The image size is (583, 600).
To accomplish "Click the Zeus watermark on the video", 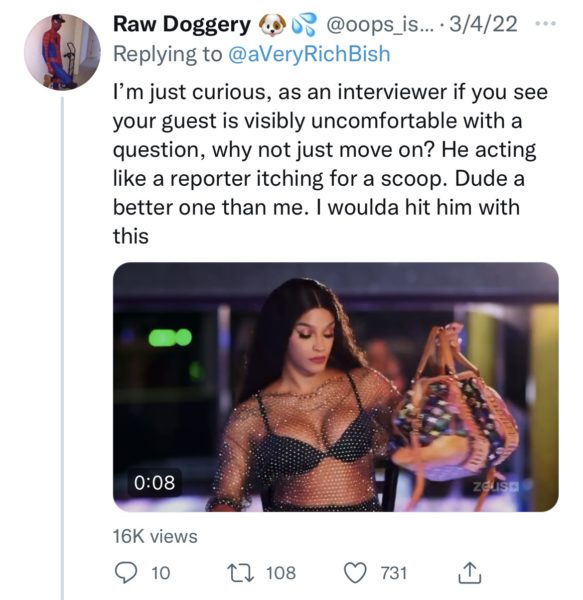I will tap(496, 488).
